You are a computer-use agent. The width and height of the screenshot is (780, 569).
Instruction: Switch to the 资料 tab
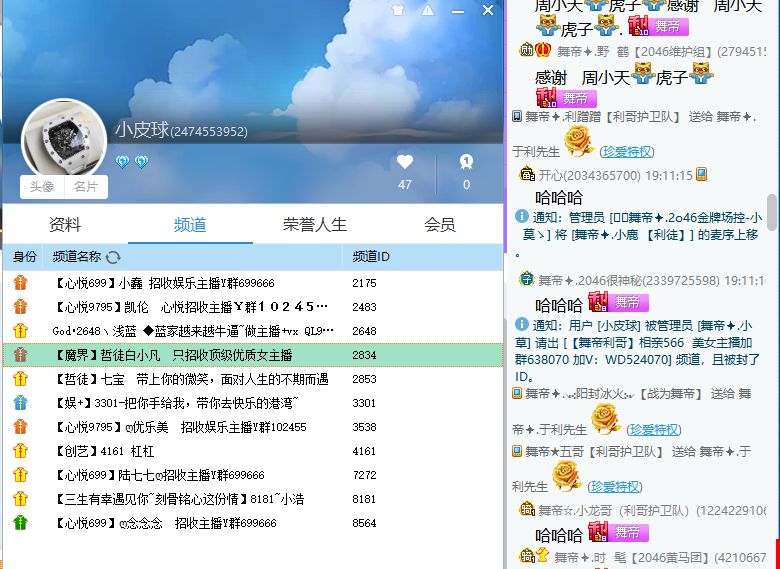(65, 225)
